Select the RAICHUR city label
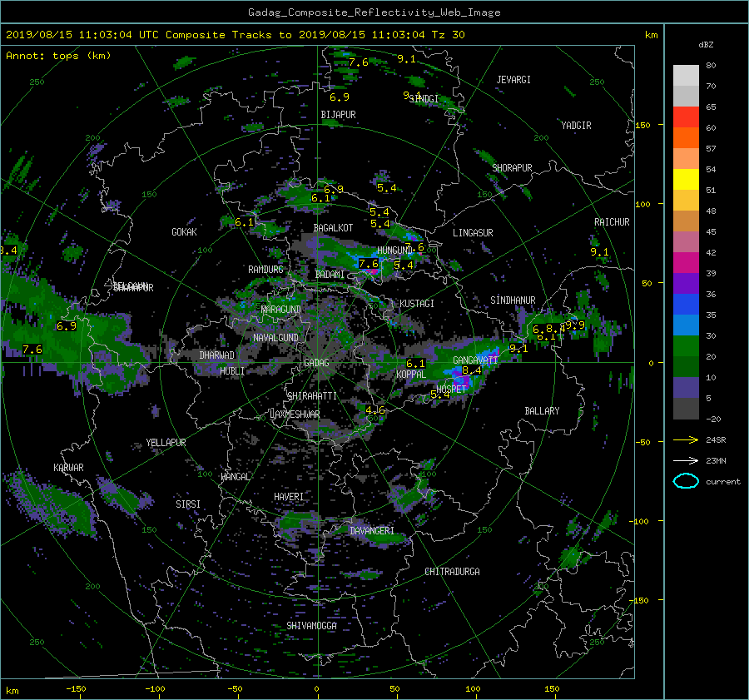Image resolution: width=749 pixels, height=700 pixels. 612,222
